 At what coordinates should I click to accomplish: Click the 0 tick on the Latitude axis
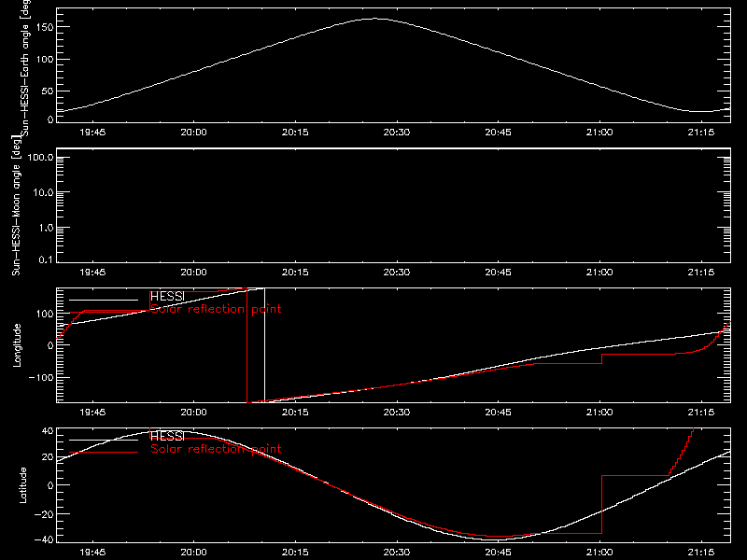click(50, 485)
